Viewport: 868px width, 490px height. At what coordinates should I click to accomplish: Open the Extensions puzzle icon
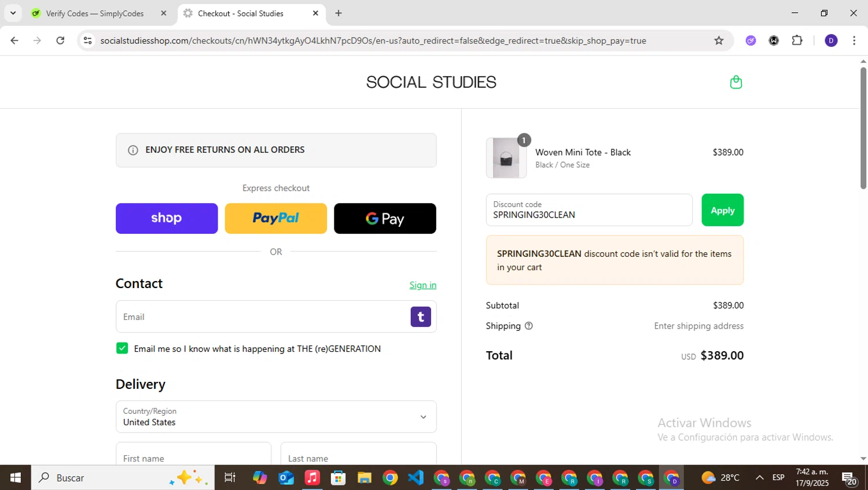tap(797, 40)
